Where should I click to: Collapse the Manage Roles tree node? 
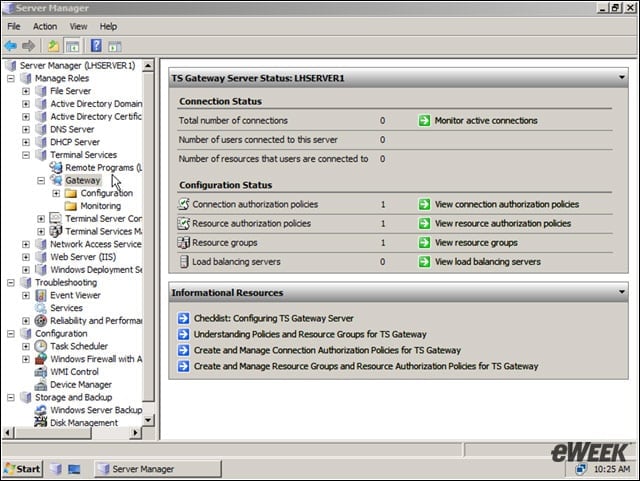[x=11, y=78]
